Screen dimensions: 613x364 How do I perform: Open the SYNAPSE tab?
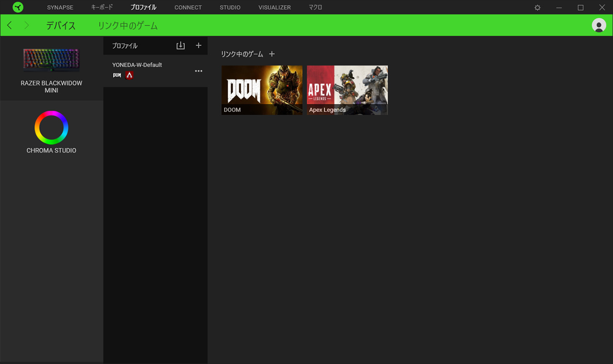point(60,8)
